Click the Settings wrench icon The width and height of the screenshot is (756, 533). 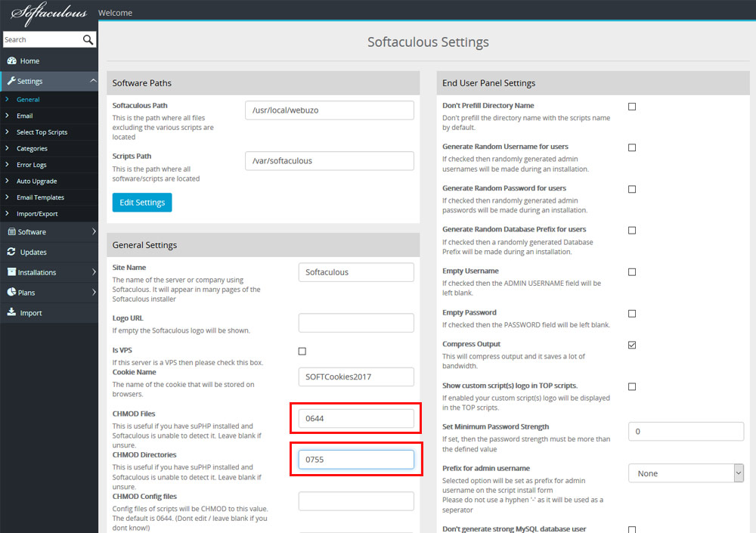pyautogui.click(x=11, y=81)
